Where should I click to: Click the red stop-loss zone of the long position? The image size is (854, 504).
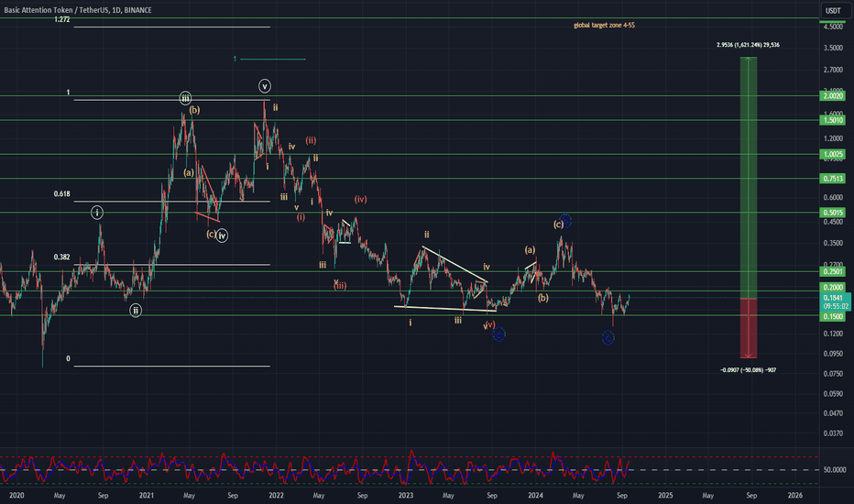pos(749,328)
